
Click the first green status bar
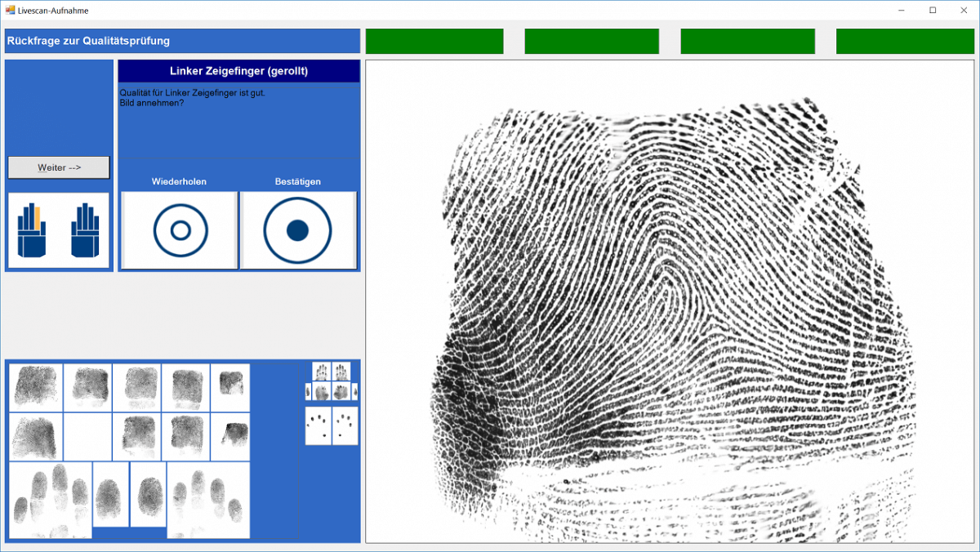(x=434, y=41)
